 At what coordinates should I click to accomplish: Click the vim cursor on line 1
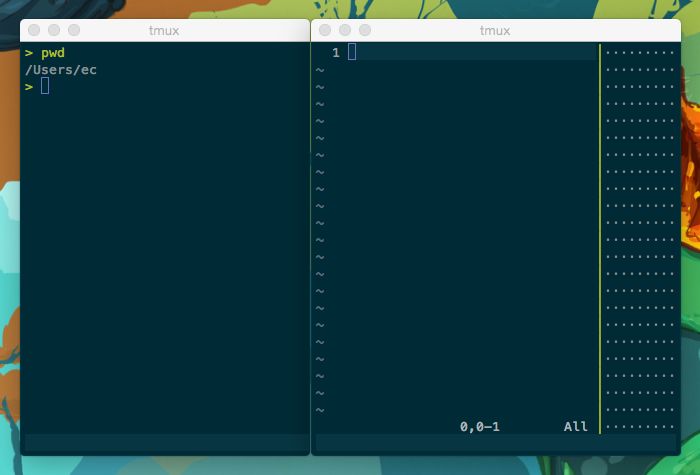point(352,52)
